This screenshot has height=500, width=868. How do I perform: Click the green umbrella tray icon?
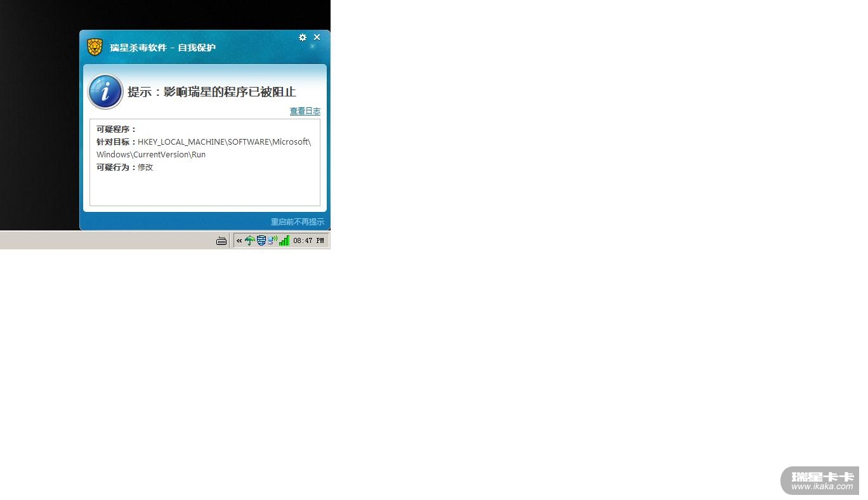point(250,240)
